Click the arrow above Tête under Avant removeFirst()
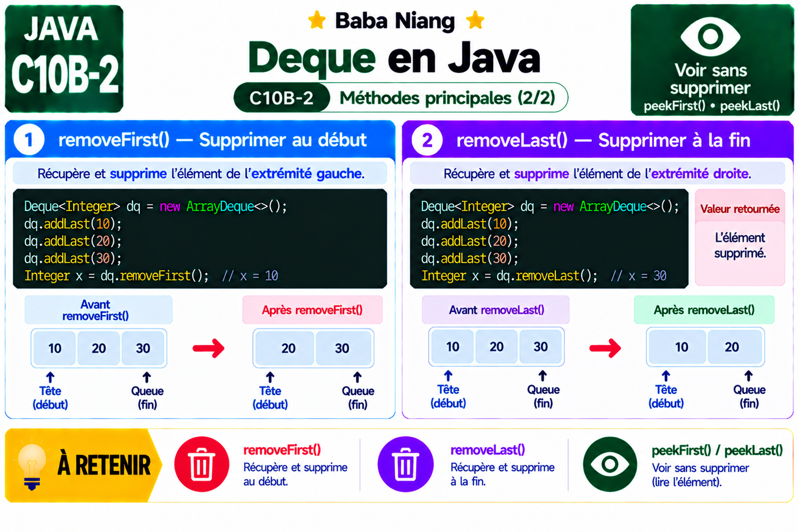 click(x=50, y=377)
